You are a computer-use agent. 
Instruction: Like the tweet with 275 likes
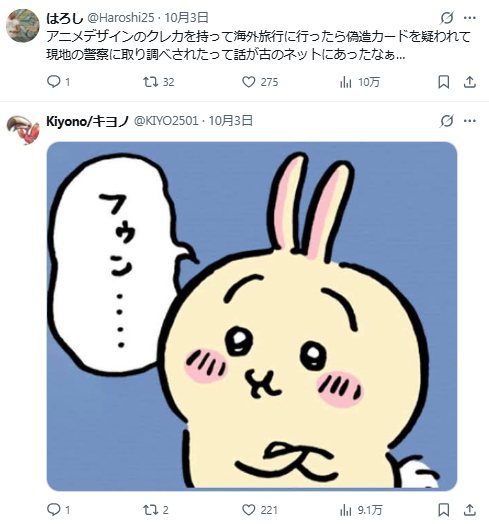[x=248, y=82]
